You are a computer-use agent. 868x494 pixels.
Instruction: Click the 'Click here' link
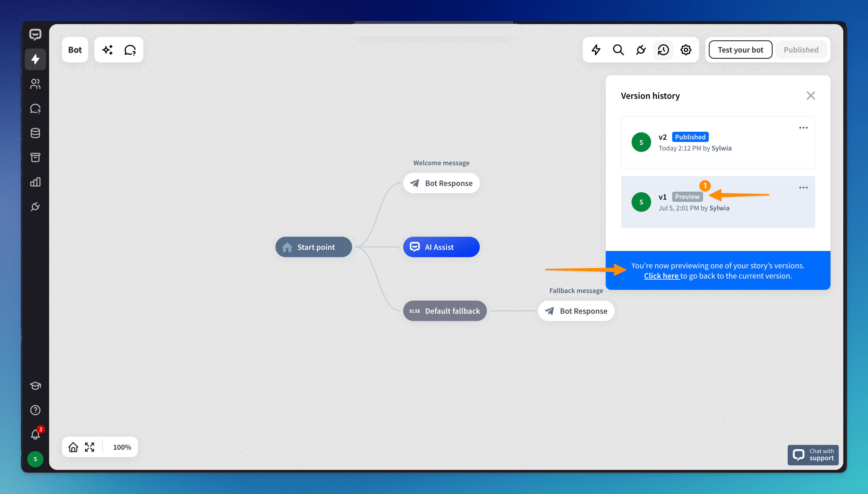[661, 276]
